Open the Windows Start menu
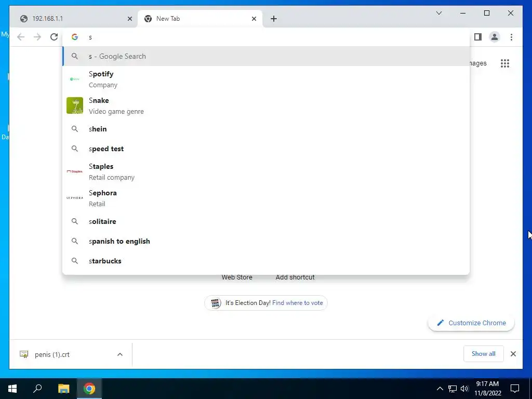The width and height of the screenshot is (532, 399). (12, 389)
